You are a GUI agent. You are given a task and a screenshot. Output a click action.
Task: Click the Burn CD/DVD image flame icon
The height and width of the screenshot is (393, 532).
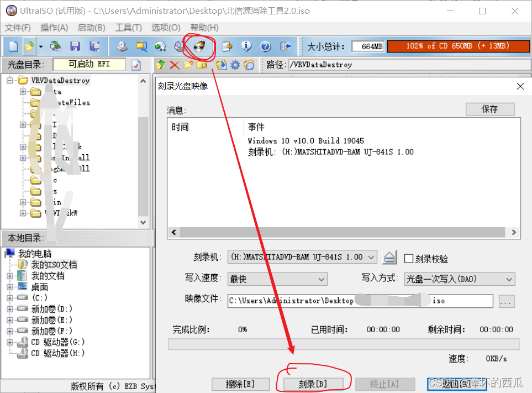199,46
